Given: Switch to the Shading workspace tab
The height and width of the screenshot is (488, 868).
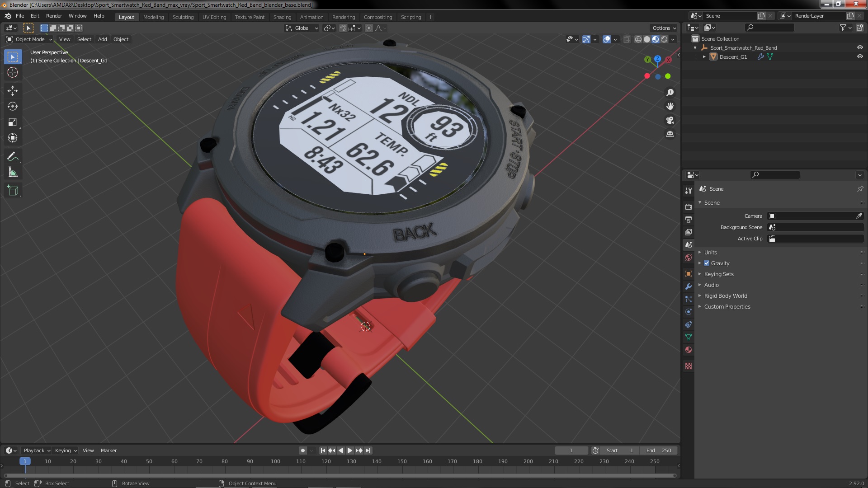Looking at the screenshot, I should click(282, 17).
